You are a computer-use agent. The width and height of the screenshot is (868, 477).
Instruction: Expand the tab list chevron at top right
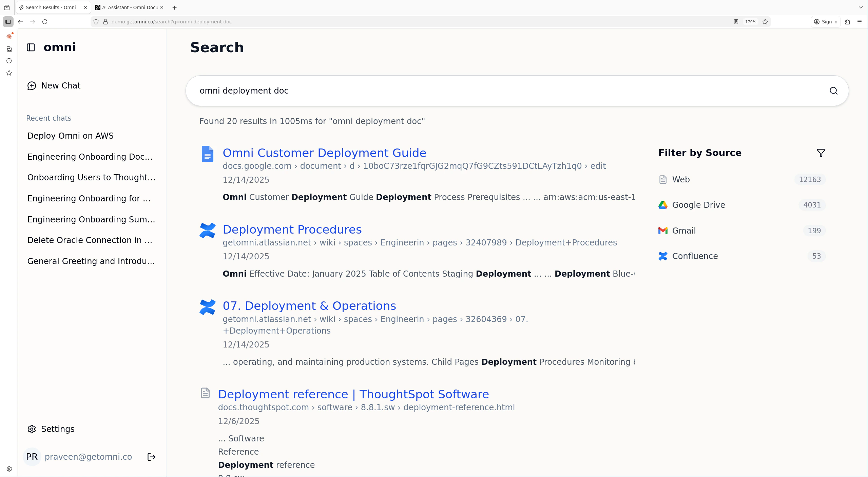click(x=861, y=7)
